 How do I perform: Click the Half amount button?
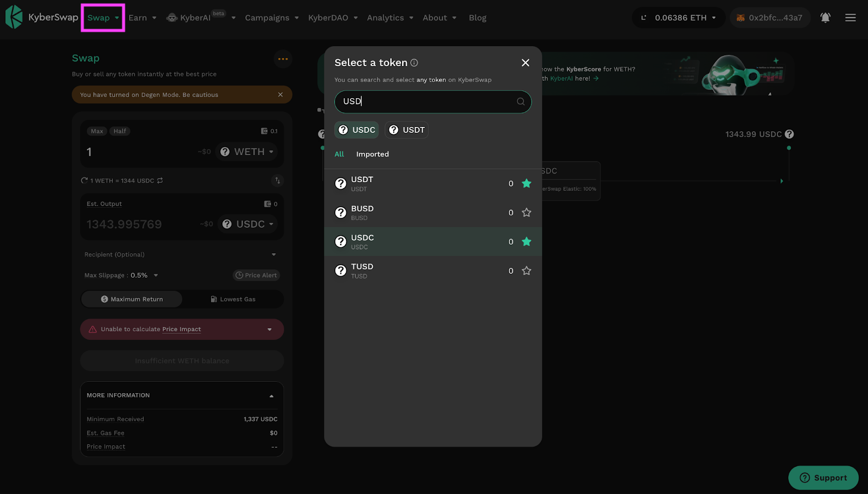pos(120,131)
